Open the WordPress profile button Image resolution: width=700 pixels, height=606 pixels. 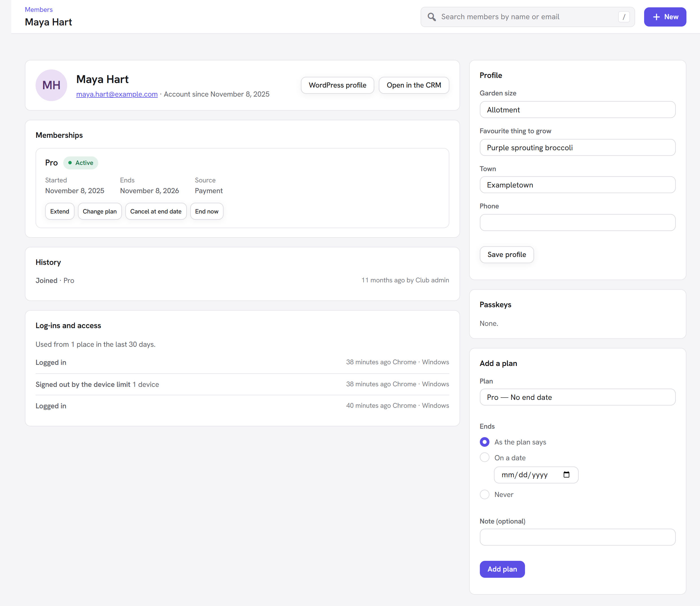pos(337,85)
